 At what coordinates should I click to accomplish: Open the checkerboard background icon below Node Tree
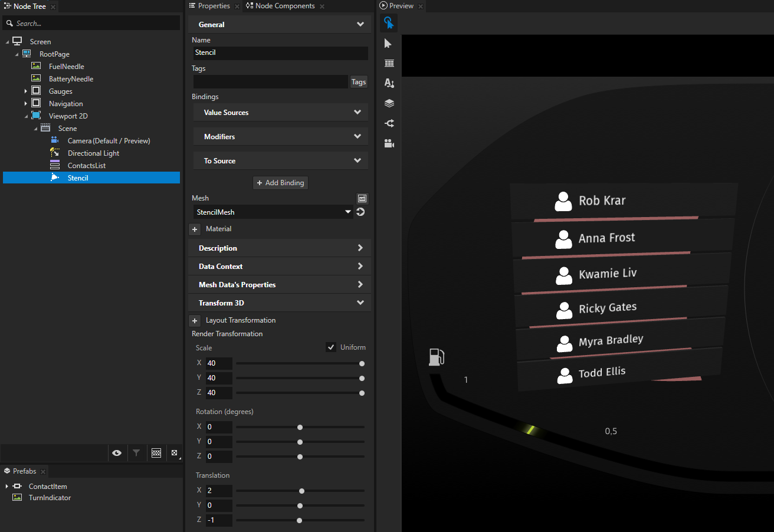(x=156, y=452)
